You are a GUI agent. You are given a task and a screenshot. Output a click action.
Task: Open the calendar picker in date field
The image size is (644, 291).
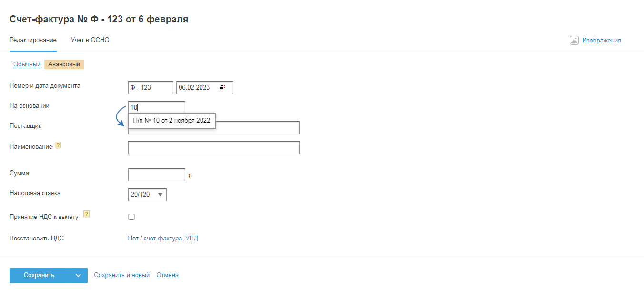coord(222,88)
